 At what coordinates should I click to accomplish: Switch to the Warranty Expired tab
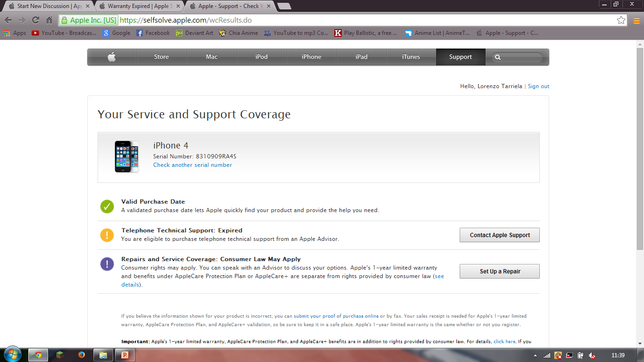click(139, 6)
